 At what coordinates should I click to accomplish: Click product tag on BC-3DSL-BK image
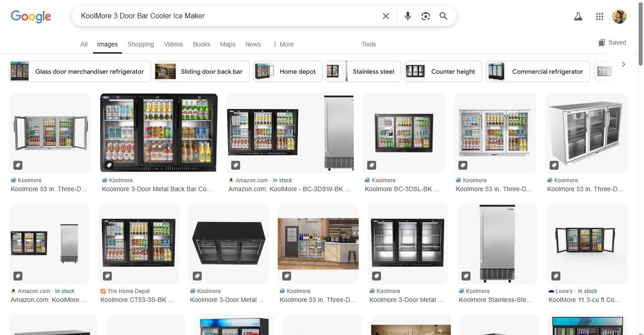[x=371, y=165]
